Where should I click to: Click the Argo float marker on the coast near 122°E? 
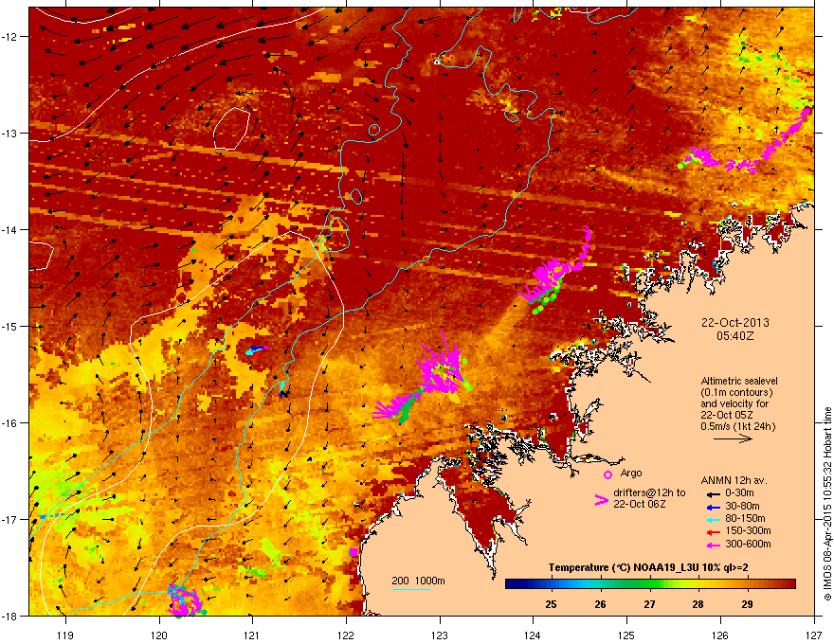coord(354,552)
